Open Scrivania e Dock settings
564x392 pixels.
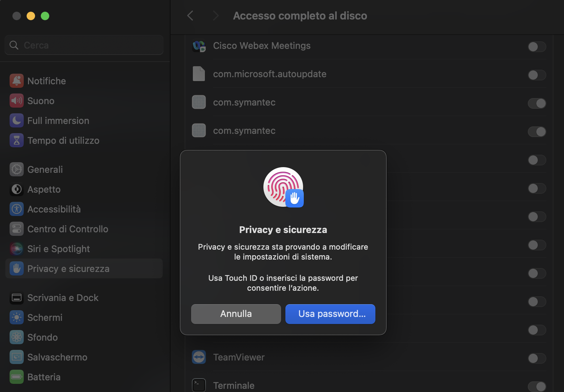pos(84,298)
